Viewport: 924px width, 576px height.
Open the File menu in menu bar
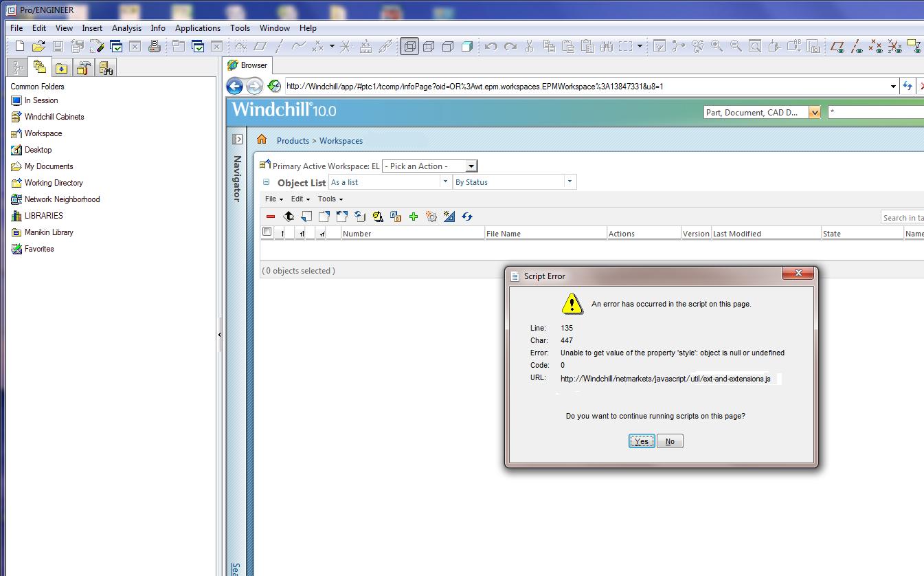[16, 28]
